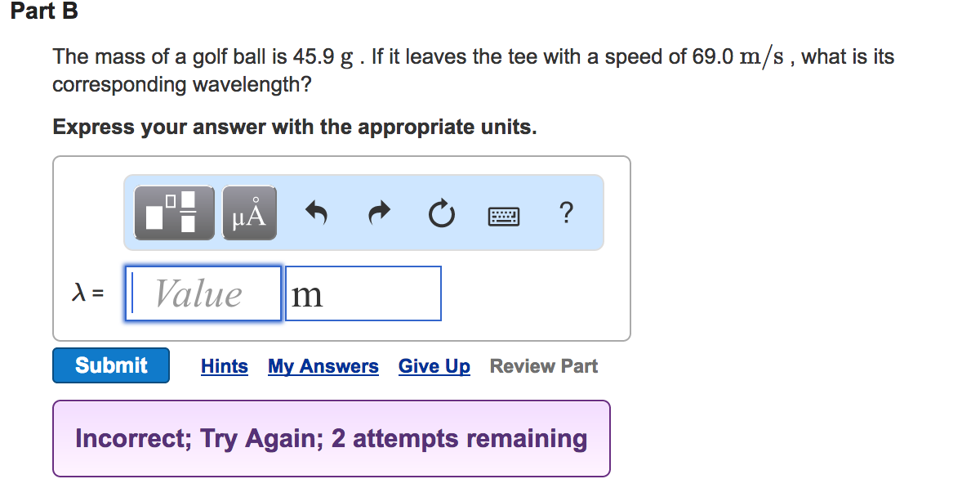Click the Part B heading
Image resolution: width=980 pixels, height=497 pixels.
coord(45,11)
